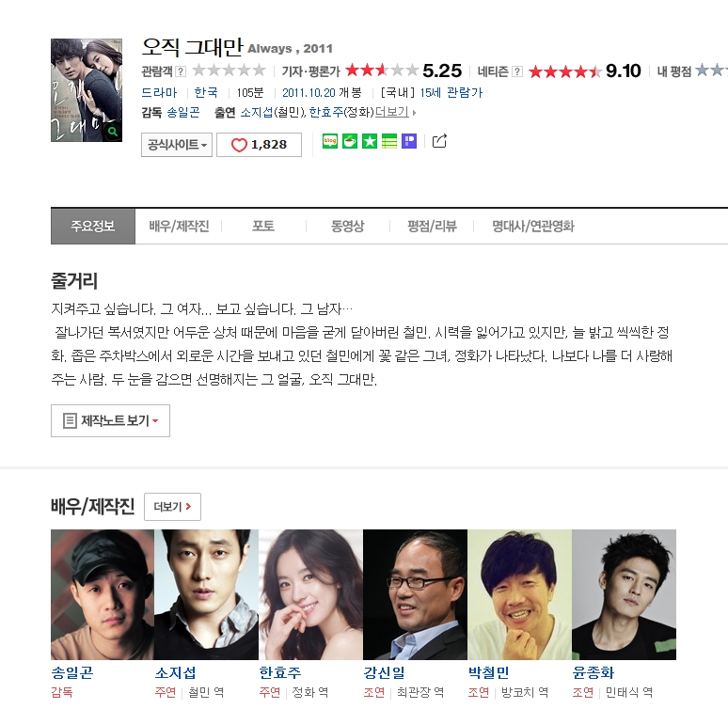Open the 평점/리뷰 tab
728x725 pixels.
pyautogui.click(x=433, y=226)
